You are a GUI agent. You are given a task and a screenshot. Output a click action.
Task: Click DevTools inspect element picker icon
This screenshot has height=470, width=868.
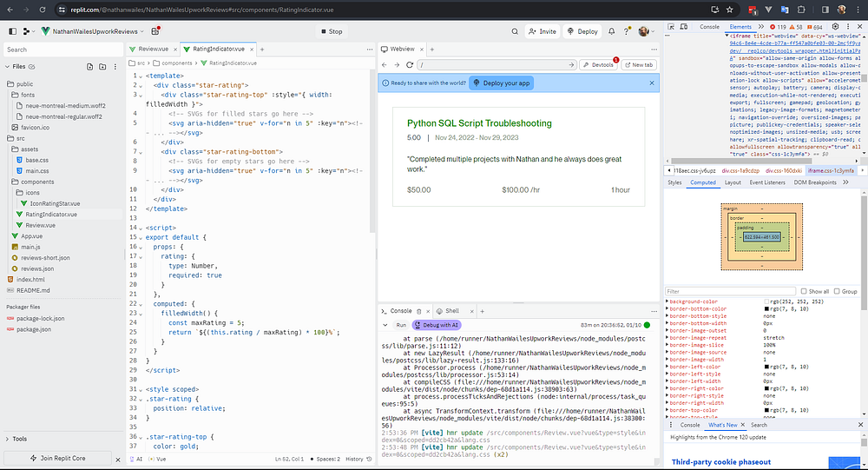click(671, 27)
